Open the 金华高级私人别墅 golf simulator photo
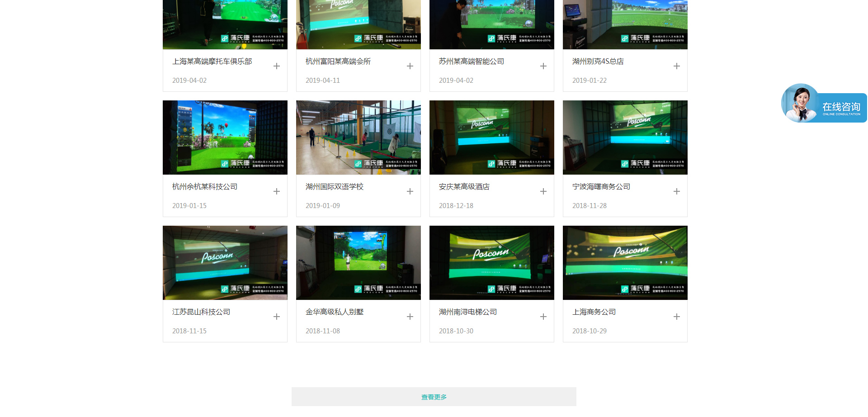Screen dimensions: 868x417 pyautogui.click(x=358, y=263)
